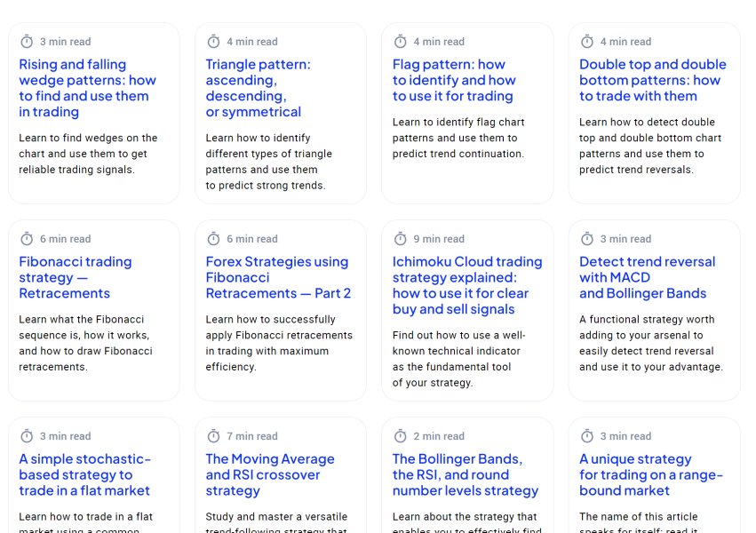Click the stopwatch icon on the Moving Average and RSI card
The height and width of the screenshot is (533, 756).
click(213, 436)
